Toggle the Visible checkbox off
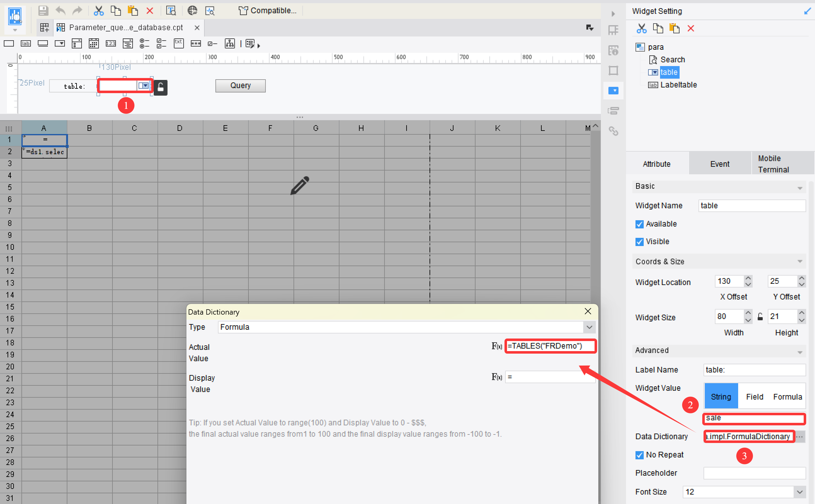815x504 pixels. (640, 241)
